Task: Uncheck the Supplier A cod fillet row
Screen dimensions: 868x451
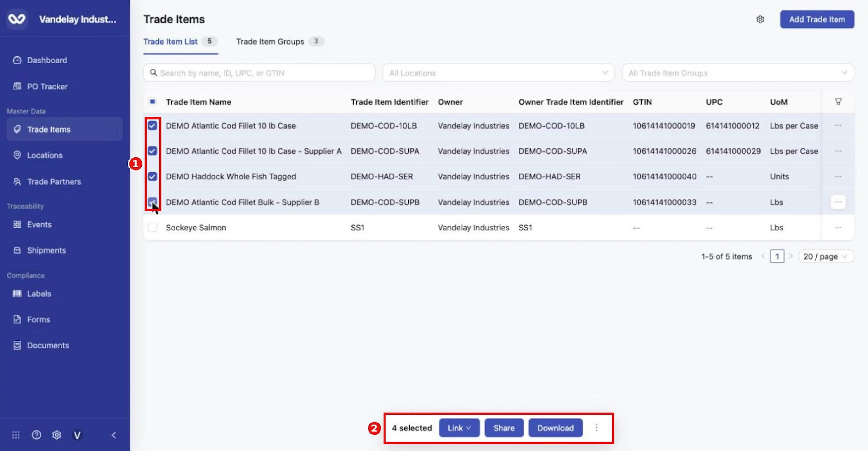Action: (152, 151)
